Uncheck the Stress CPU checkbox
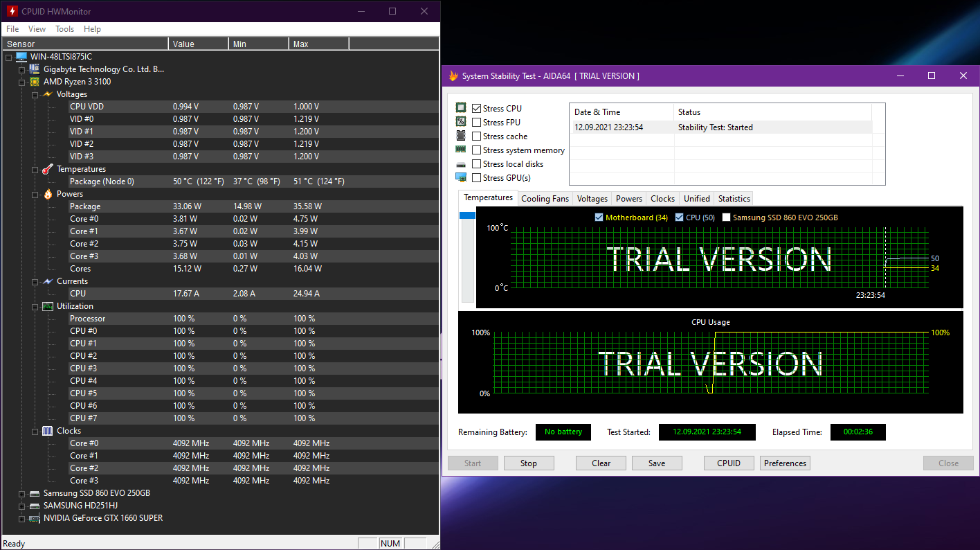980x550 pixels. pyautogui.click(x=476, y=109)
